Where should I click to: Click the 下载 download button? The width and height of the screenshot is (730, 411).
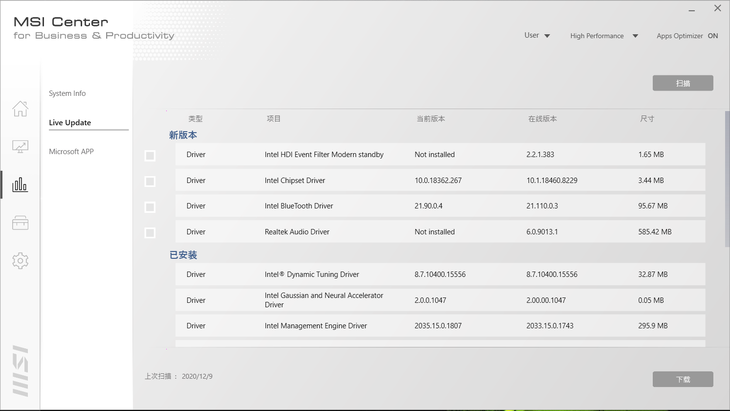(x=682, y=380)
